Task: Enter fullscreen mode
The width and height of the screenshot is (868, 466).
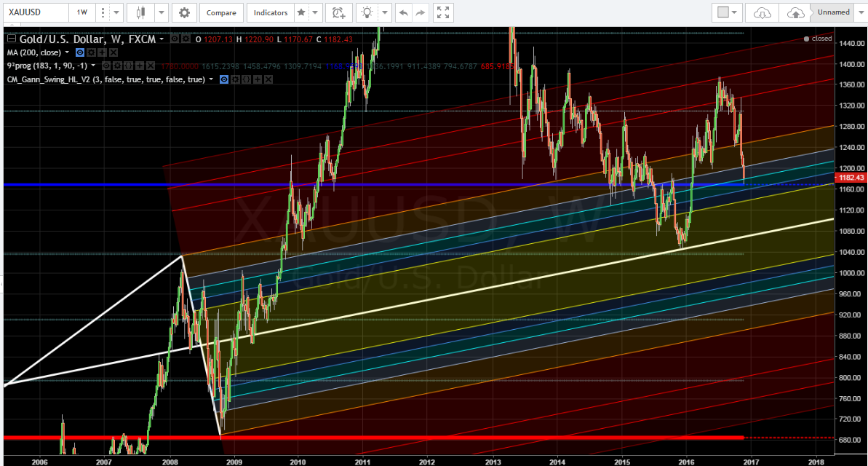Action: [x=442, y=12]
